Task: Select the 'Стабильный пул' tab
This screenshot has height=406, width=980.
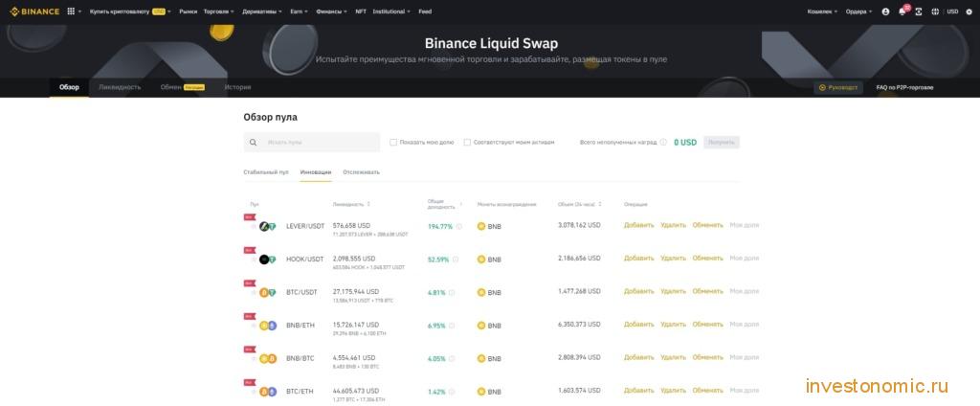Action: point(266,171)
